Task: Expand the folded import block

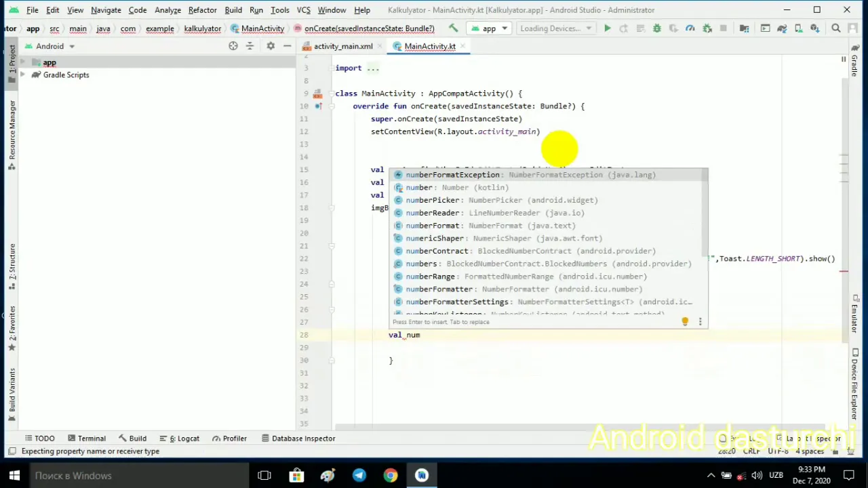Action: [x=373, y=68]
